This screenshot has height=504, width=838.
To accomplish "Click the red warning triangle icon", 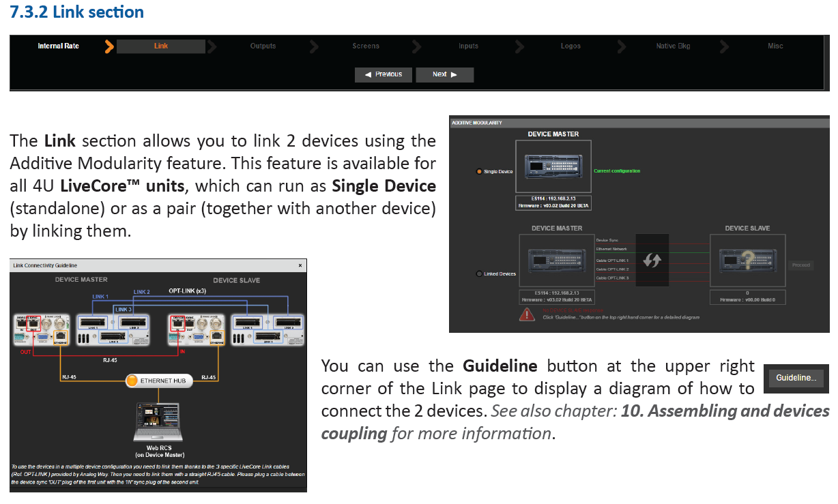I will tap(526, 314).
